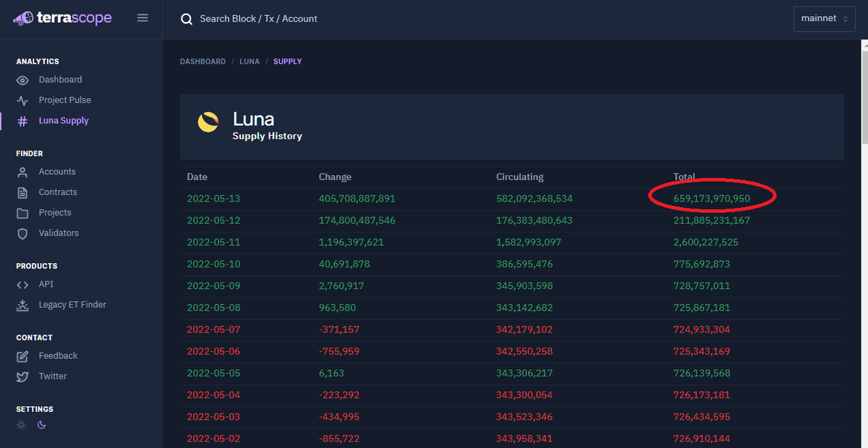Click the 345,903,598 circulating value
The height and width of the screenshot is (448, 868).
[x=524, y=286]
